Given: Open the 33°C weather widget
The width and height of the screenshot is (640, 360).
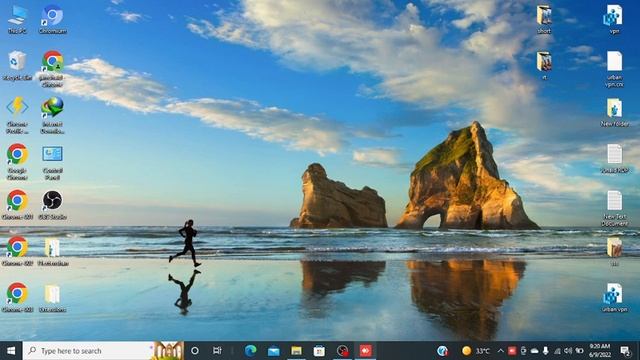Looking at the screenshot, I should pyautogui.click(x=476, y=351).
